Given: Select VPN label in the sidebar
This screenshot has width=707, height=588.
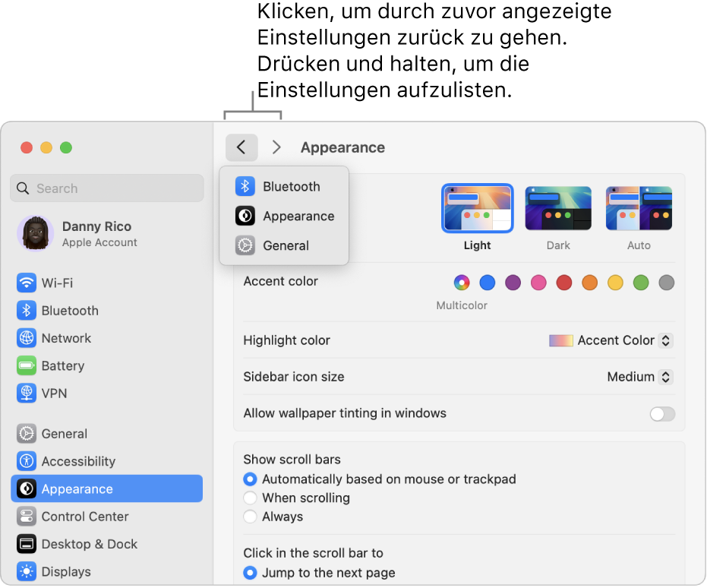Looking at the screenshot, I should pyautogui.click(x=54, y=394).
